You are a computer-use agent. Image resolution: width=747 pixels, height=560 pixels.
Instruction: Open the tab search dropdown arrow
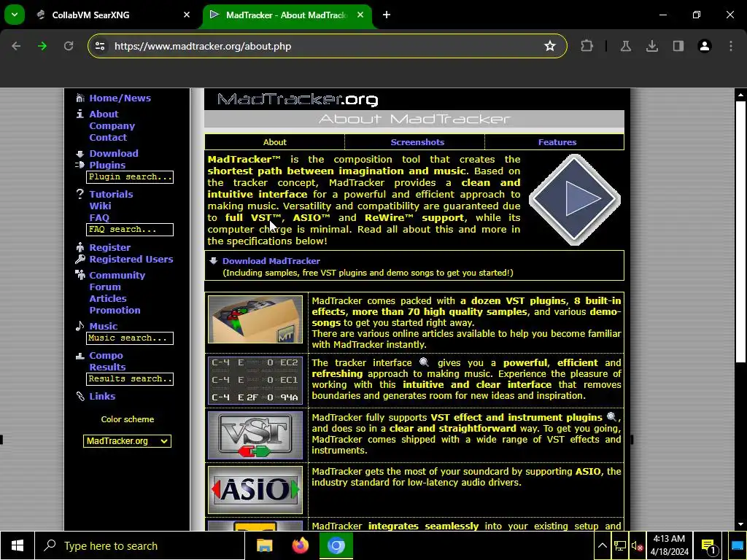click(x=15, y=15)
